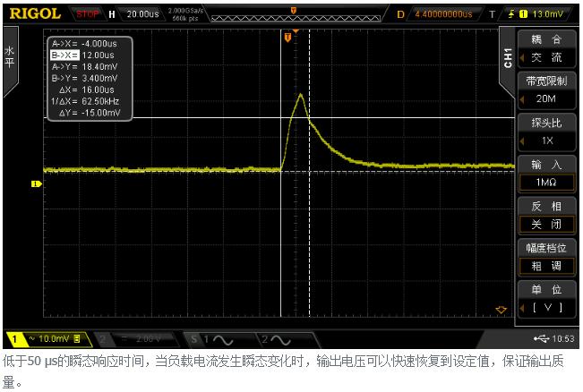
Task: Click the waveform memory position bar
Action: [x=293, y=13]
